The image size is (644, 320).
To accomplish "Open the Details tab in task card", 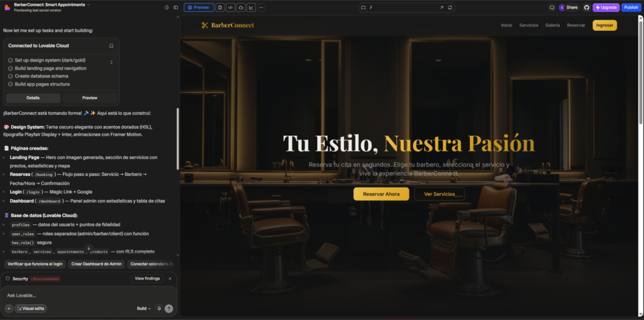I will [33, 98].
